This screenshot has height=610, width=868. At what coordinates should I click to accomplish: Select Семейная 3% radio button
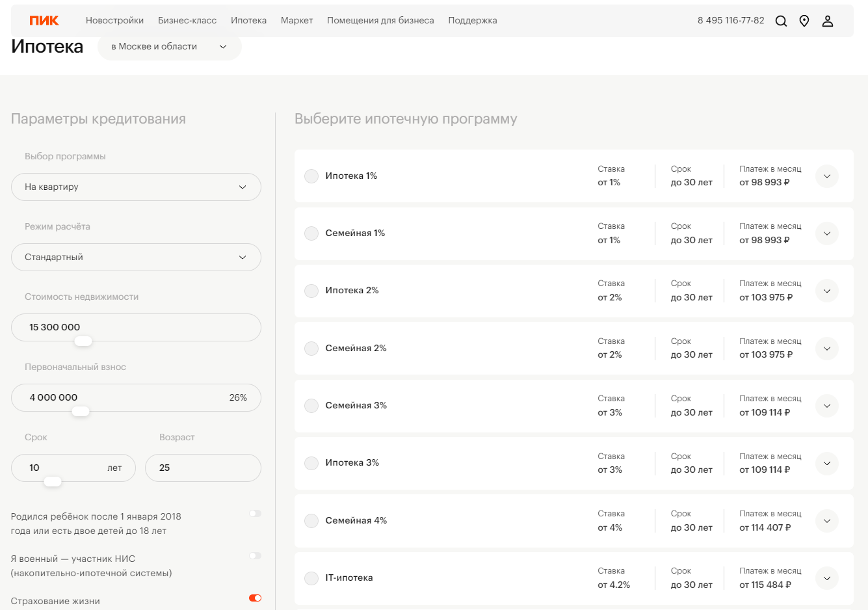[x=311, y=406]
